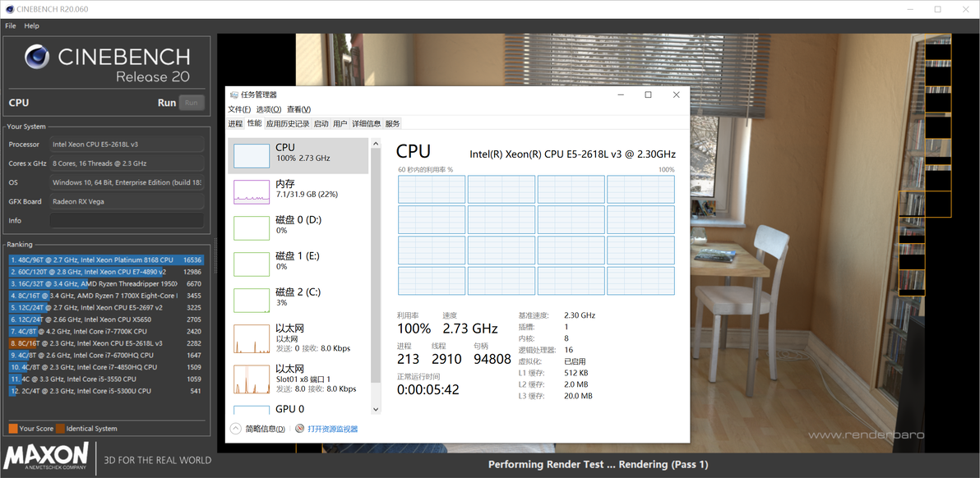This screenshot has height=478, width=980.
Task: Click the Run button next to CPU
Action: (x=192, y=103)
